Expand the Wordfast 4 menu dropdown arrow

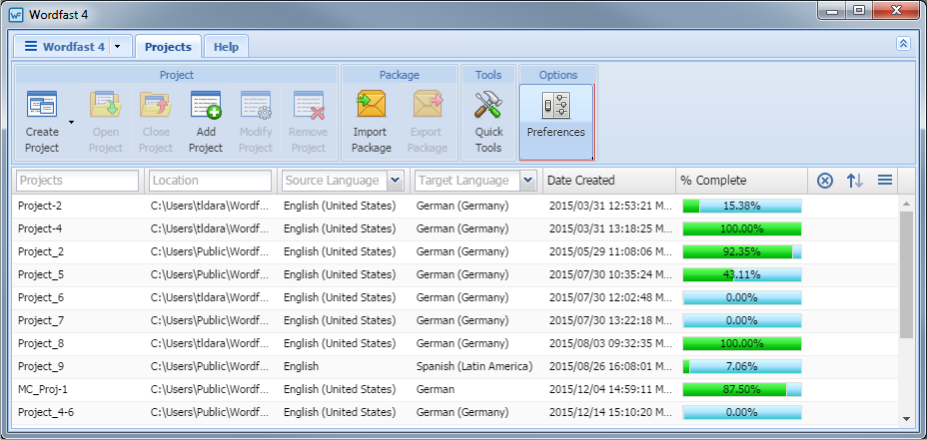tap(117, 47)
